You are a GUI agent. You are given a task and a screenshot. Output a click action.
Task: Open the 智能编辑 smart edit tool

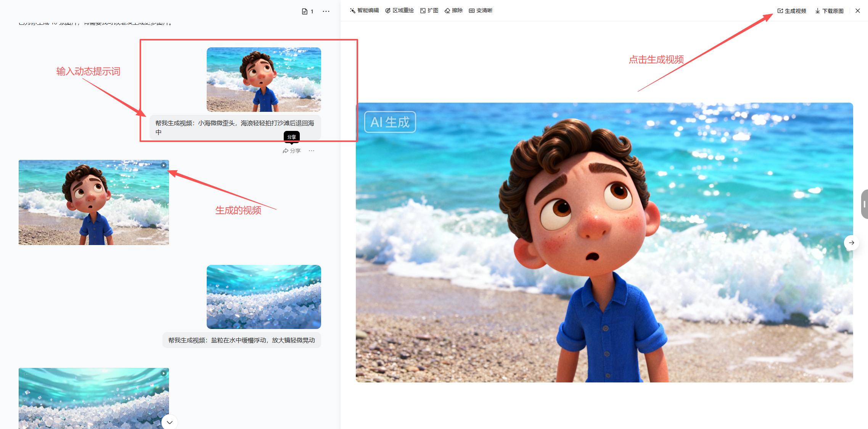364,11
